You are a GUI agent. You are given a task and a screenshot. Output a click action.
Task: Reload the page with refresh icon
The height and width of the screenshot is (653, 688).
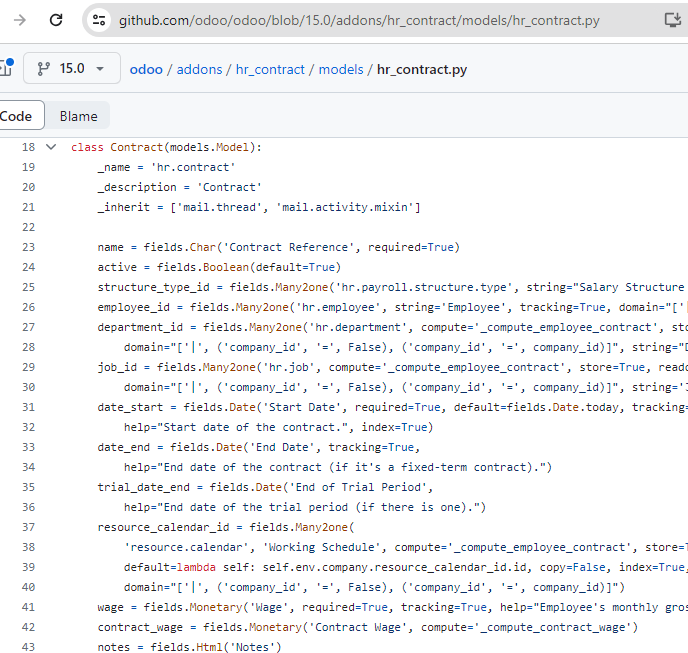[56, 20]
